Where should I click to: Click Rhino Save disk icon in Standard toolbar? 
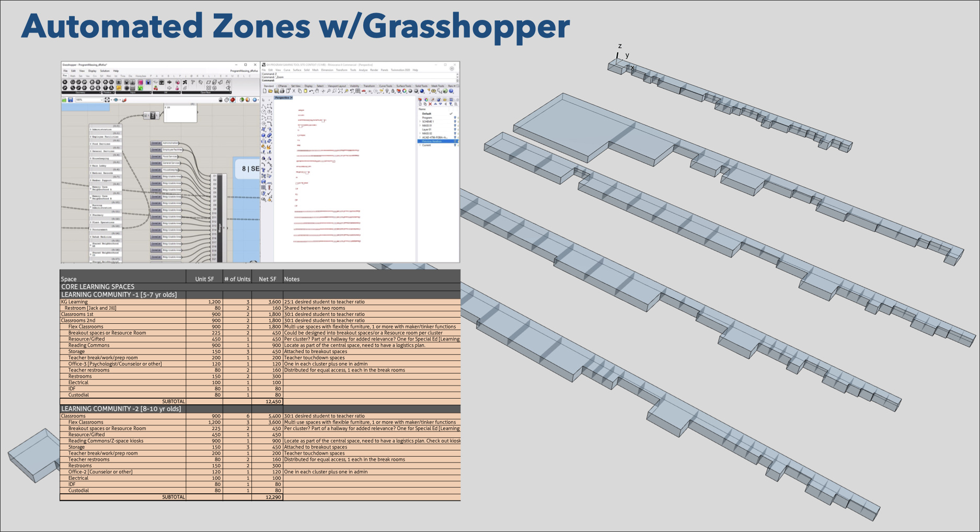[276, 91]
